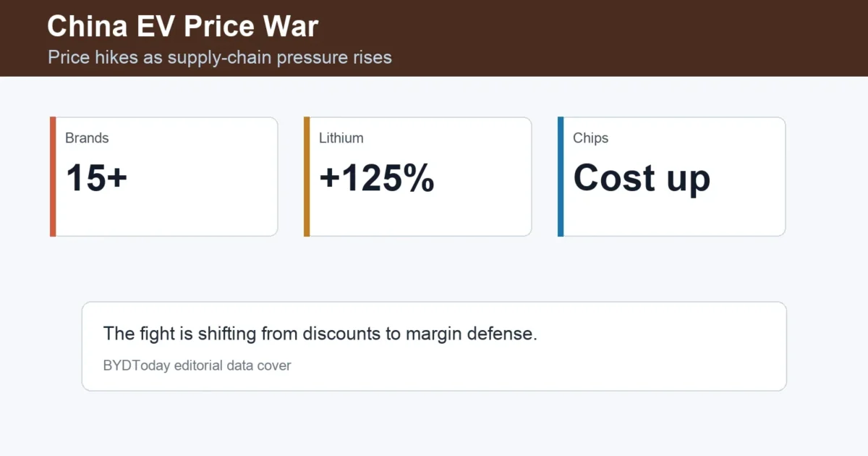Click the margin defense summary sentence
The height and width of the screenshot is (456, 868).
320,334
